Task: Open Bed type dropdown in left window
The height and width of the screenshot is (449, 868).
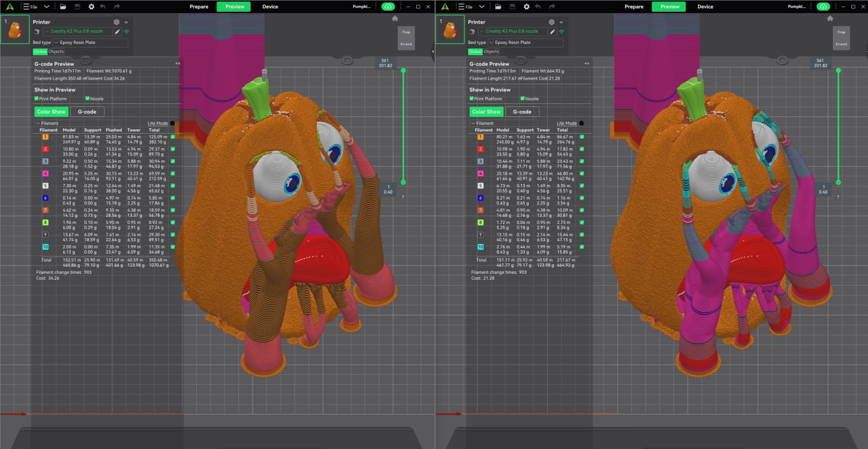Action: pos(90,43)
